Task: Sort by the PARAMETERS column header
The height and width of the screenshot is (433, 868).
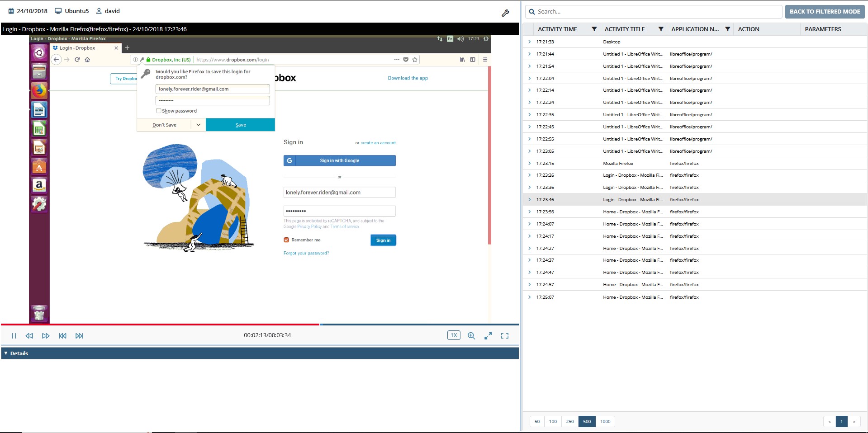Action: pos(823,29)
